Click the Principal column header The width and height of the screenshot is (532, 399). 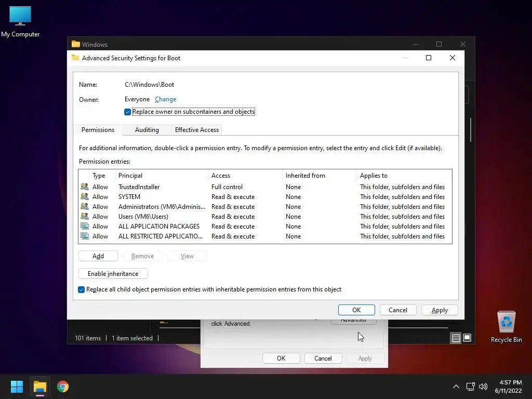162,176
